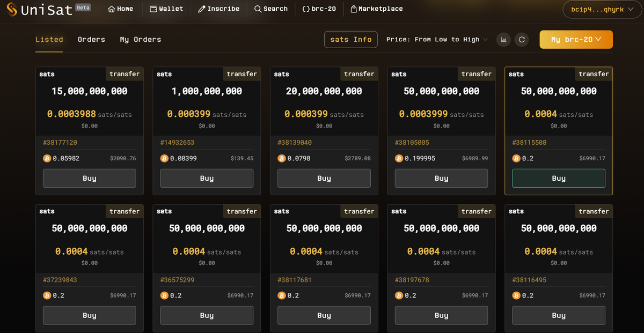The image size is (644, 333).
Task: Click the 0.0003999 sats/sats price
Action: click(x=441, y=114)
